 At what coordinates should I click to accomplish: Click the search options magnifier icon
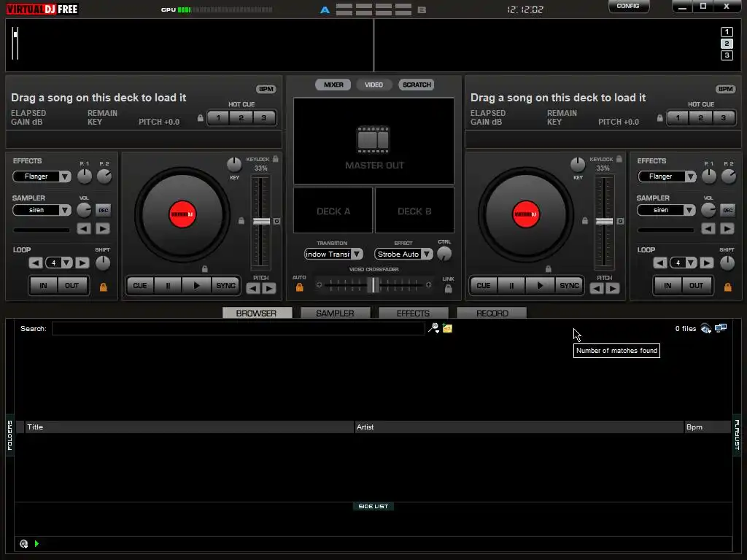pos(433,328)
